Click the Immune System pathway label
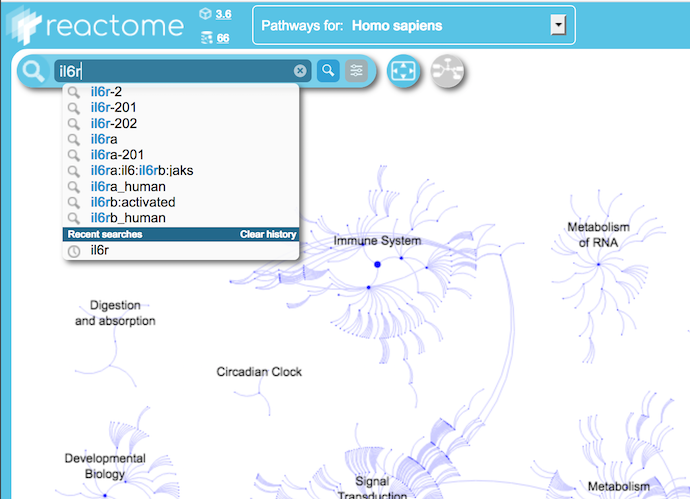Viewport: 690px width, 499px height. (377, 241)
